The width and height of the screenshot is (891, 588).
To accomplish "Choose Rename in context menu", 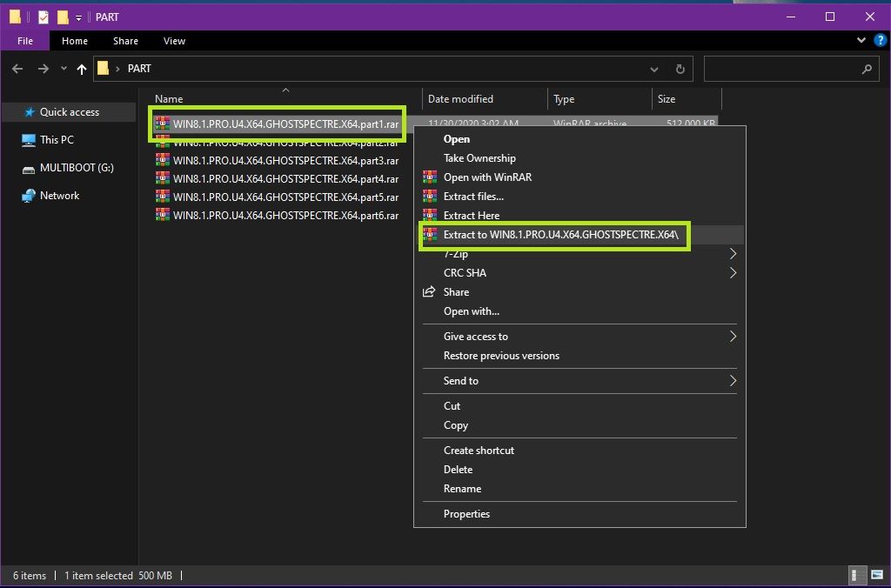I will pyautogui.click(x=579, y=489).
